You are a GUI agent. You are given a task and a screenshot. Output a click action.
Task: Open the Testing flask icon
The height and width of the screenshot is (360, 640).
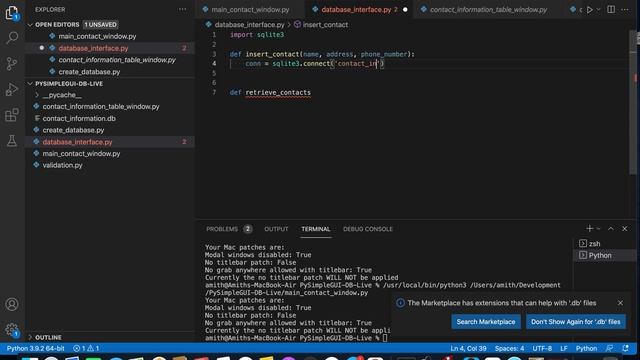12,141
